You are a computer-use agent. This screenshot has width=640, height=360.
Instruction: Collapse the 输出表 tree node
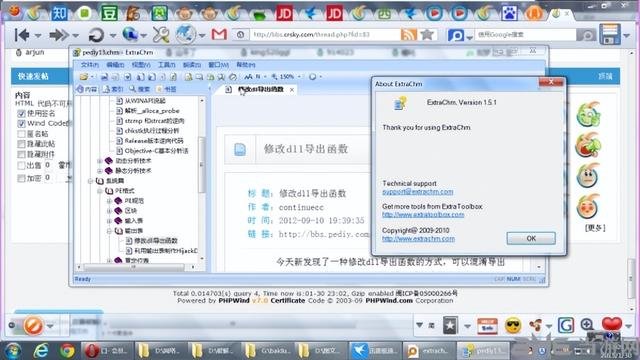click(x=109, y=231)
